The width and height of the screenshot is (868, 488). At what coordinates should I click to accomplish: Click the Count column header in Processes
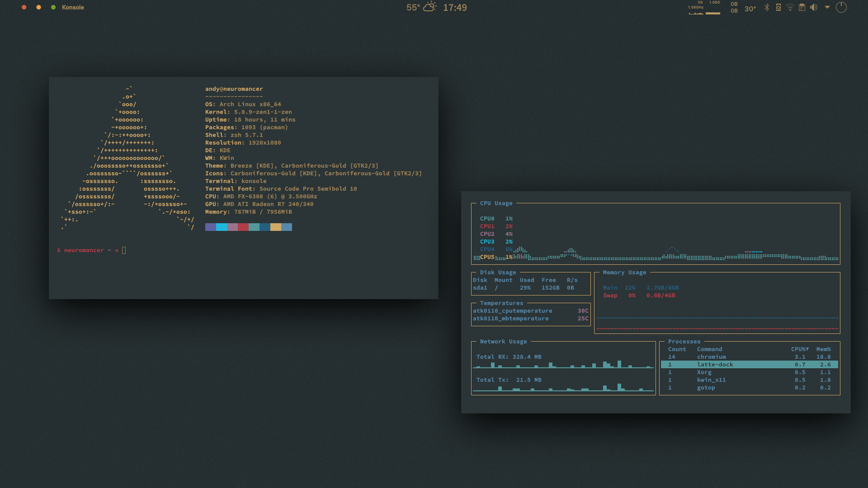click(x=677, y=349)
